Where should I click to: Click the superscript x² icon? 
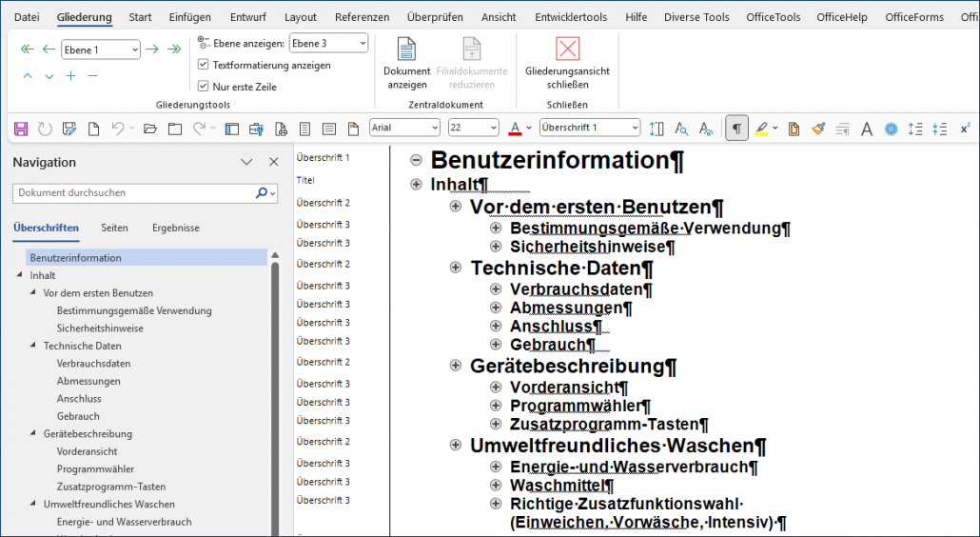[964, 129]
